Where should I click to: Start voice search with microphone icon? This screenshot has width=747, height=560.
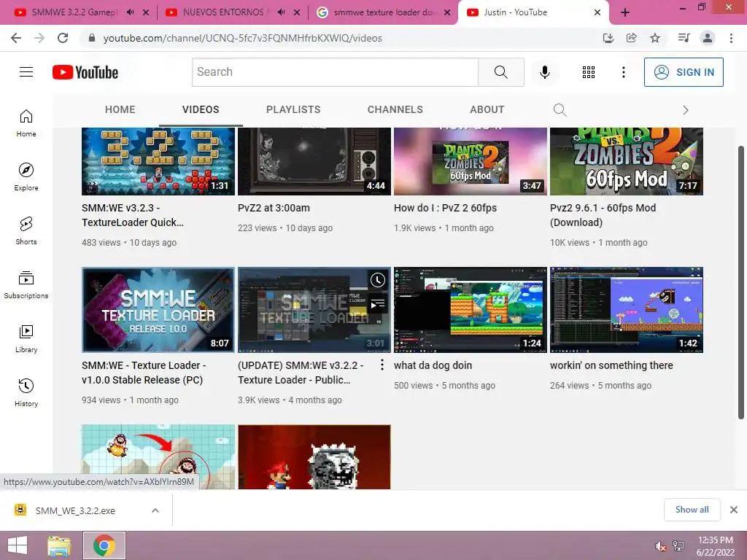[544, 72]
